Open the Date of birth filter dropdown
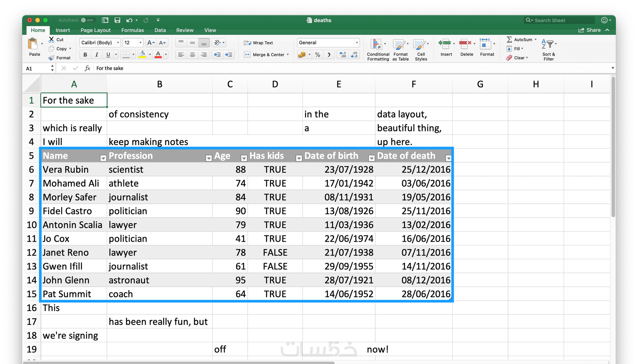The height and width of the screenshot is (364, 638). tap(372, 158)
